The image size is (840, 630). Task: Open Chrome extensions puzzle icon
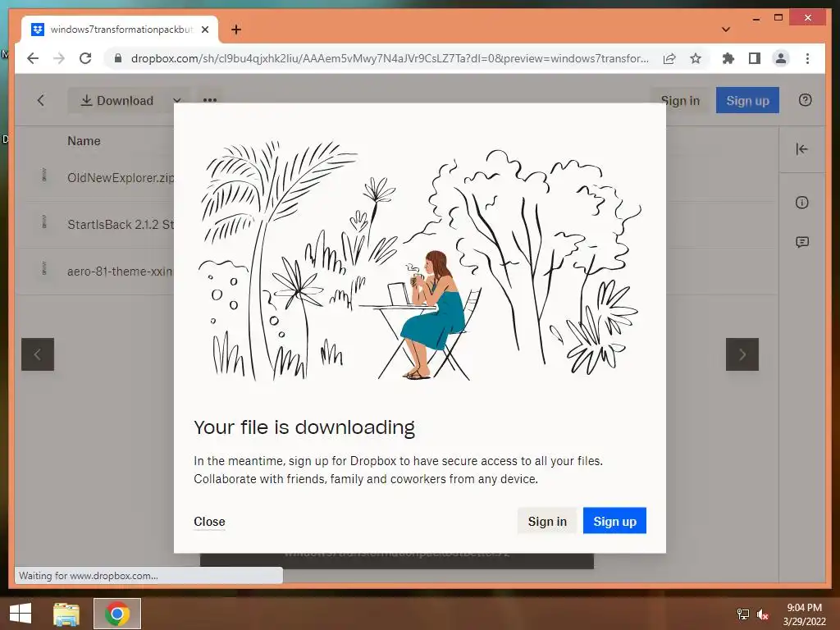(728, 58)
